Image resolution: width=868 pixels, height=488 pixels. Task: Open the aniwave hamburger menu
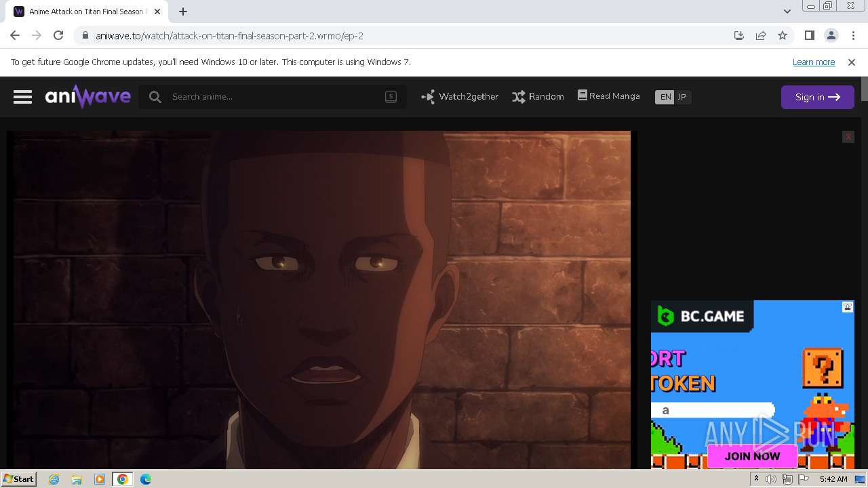pyautogui.click(x=22, y=97)
